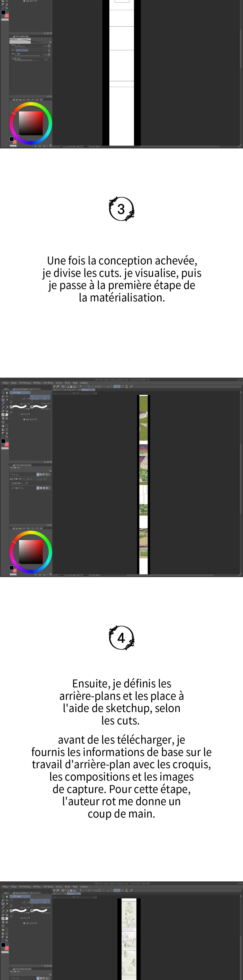
Task: Select the first anti-aliasing option in middle screenshot
Action: (x=38, y=488)
